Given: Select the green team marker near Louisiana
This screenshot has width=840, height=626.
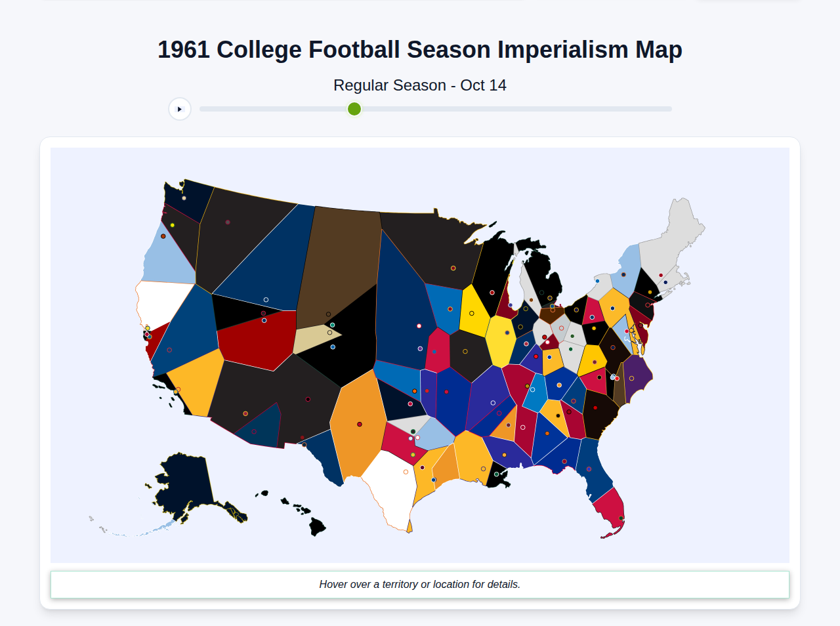Looking at the screenshot, I should coord(496,474).
